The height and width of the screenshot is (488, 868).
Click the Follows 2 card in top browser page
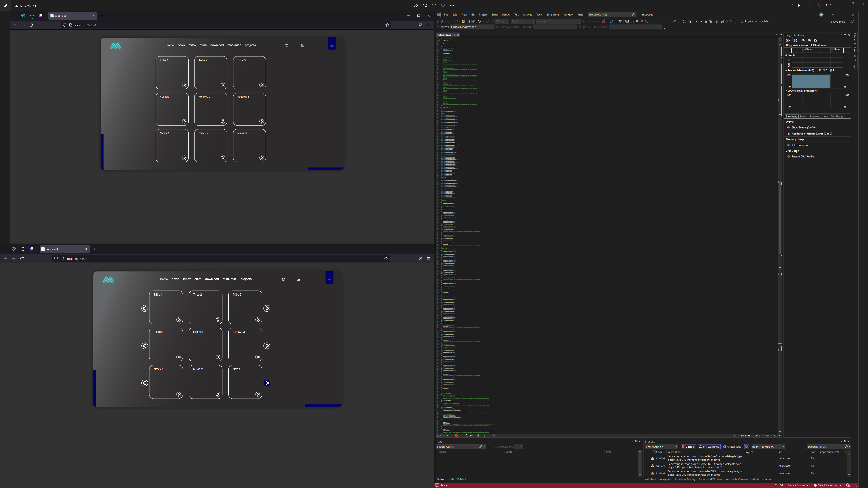pyautogui.click(x=211, y=109)
